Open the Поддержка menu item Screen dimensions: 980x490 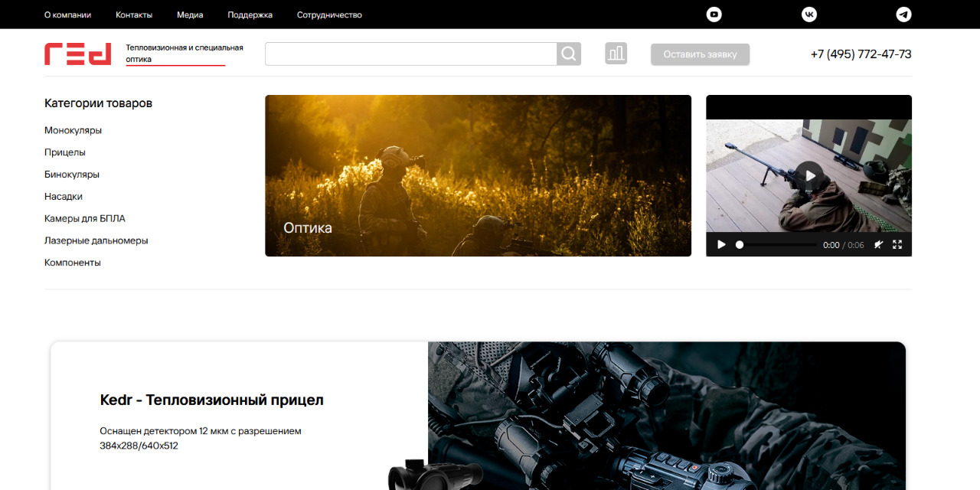tap(250, 15)
